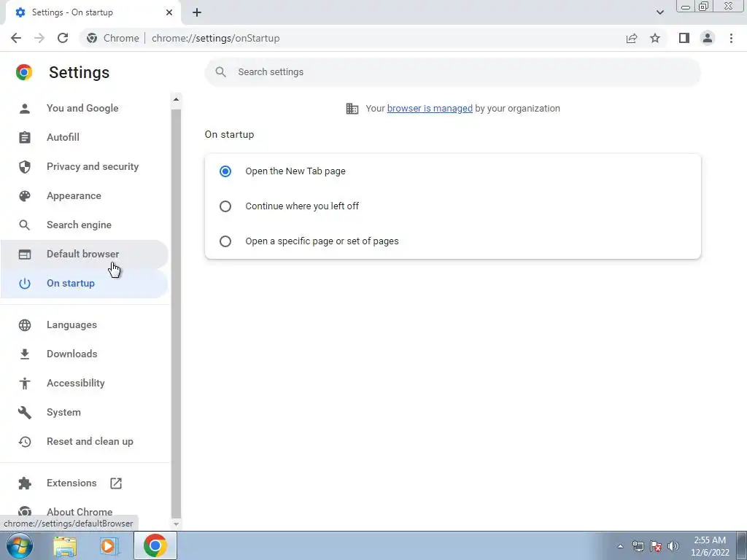Open Extensions from the sidebar

pos(71,483)
